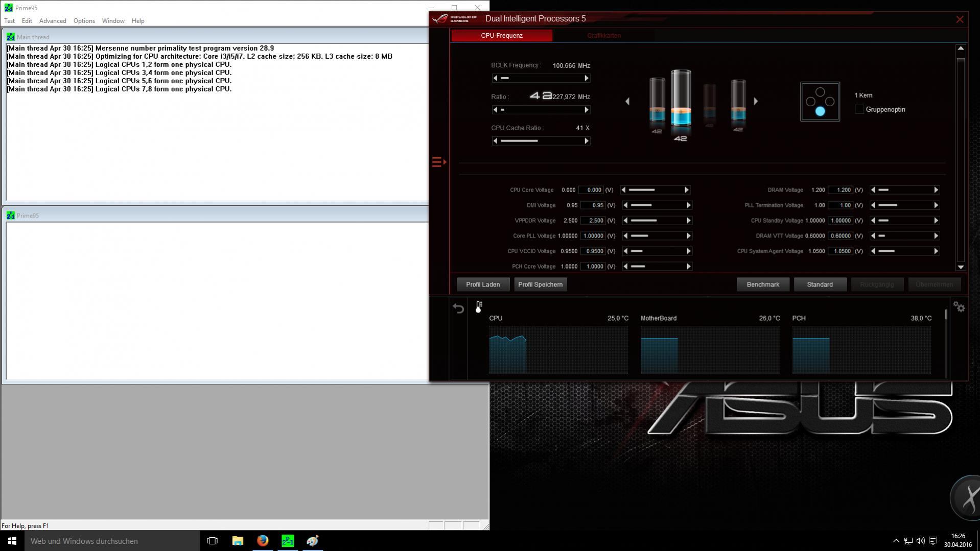The image size is (980, 551).
Task: Increase CPU Cache Ratio right arrow
Action: (x=587, y=141)
